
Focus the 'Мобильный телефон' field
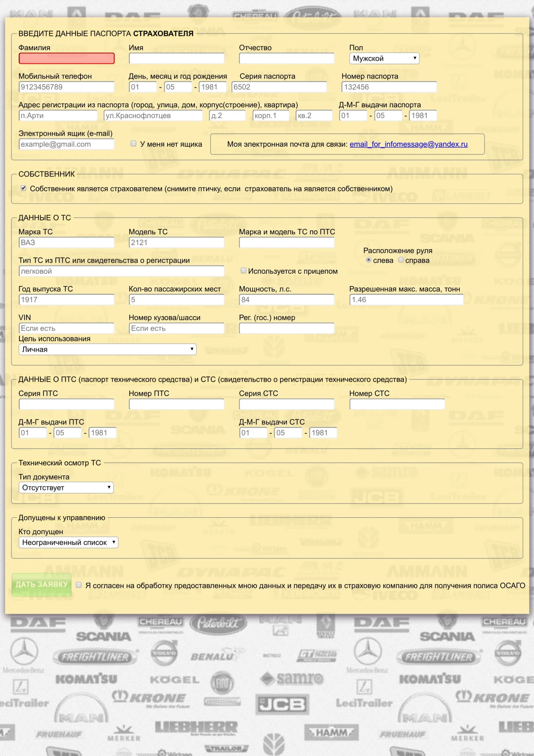tap(67, 87)
